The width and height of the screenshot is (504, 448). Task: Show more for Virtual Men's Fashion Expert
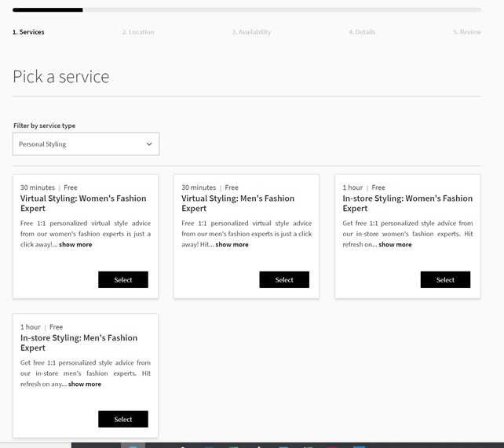pos(232,245)
